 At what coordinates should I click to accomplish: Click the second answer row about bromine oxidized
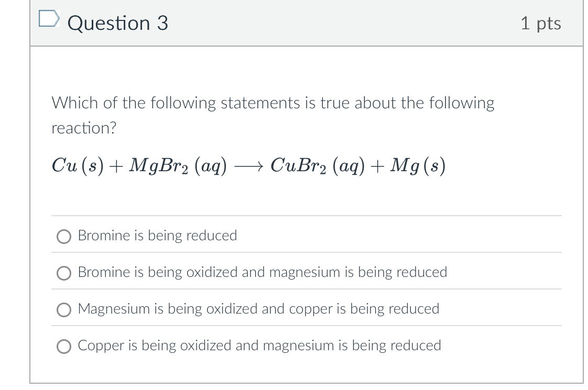click(x=262, y=272)
